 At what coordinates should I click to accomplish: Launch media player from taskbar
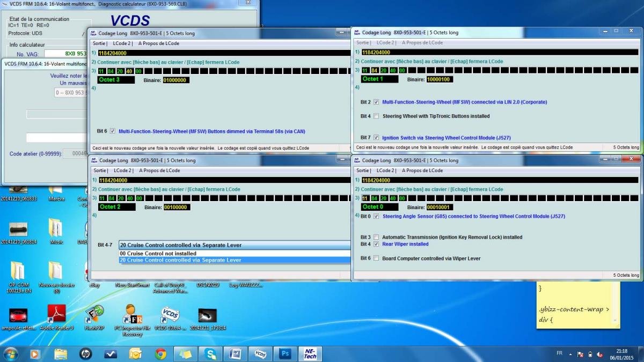[35, 354]
